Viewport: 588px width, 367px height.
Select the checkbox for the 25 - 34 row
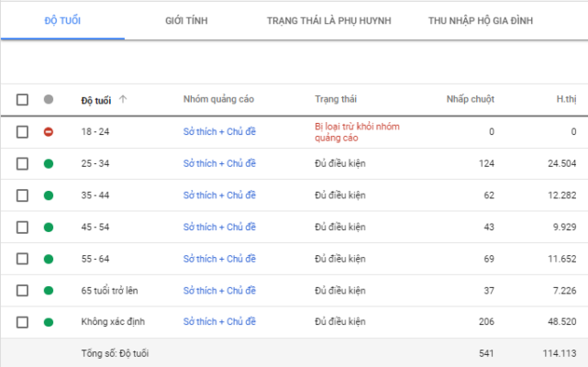23,163
